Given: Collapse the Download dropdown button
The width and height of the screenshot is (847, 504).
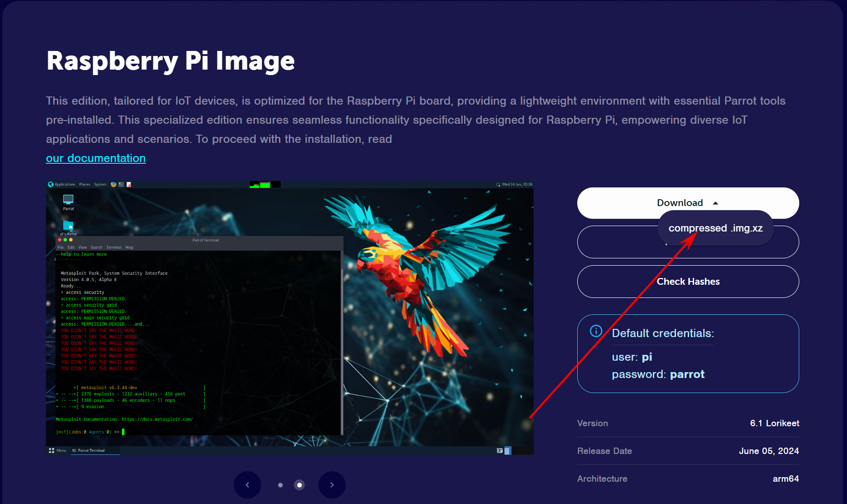Looking at the screenshot, I should [688, 203].
